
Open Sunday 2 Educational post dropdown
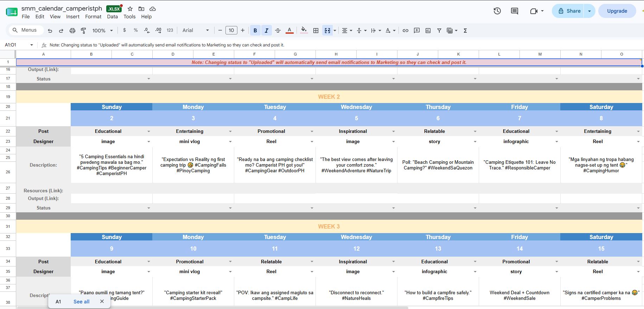pyautogui.click(x=149, y=131)
